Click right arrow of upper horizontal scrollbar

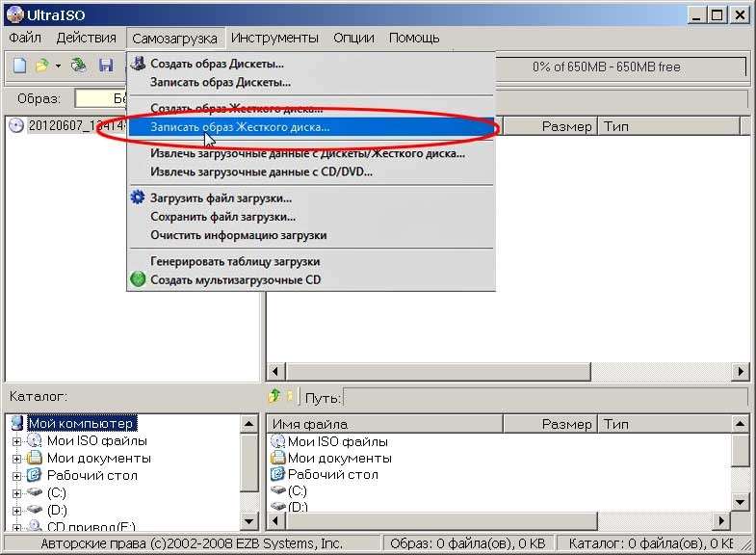point(741,372)
